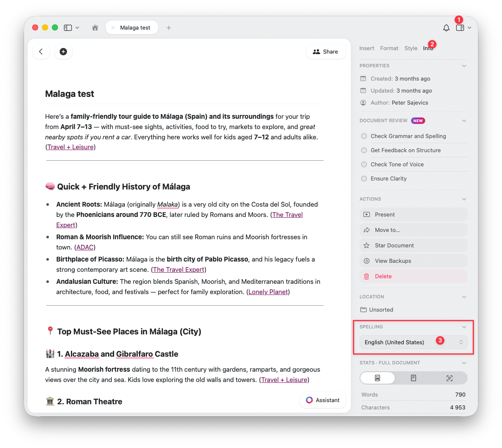This screenshot has height=448, width=502.
Task: Select the Malaga test tab
Action: point(132,28)
